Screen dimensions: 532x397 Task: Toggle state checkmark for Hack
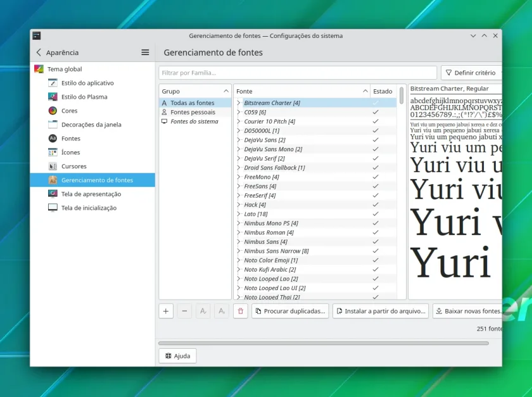pos(376,205)
